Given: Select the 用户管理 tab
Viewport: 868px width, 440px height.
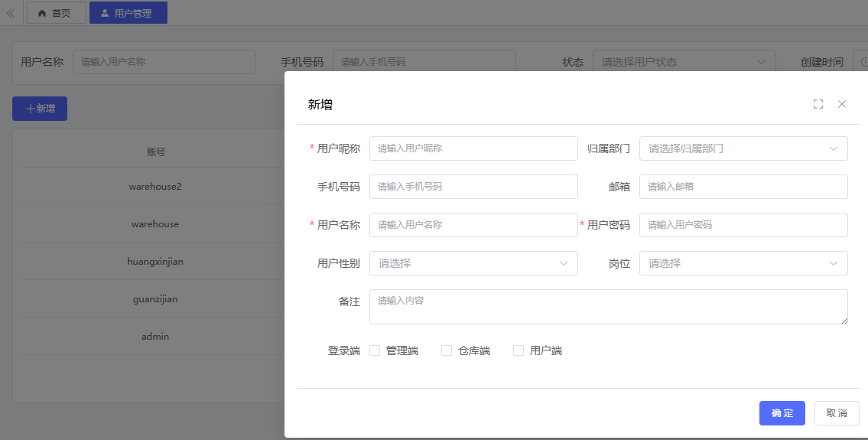Looking at the screenshot, I should pos(128,13).
